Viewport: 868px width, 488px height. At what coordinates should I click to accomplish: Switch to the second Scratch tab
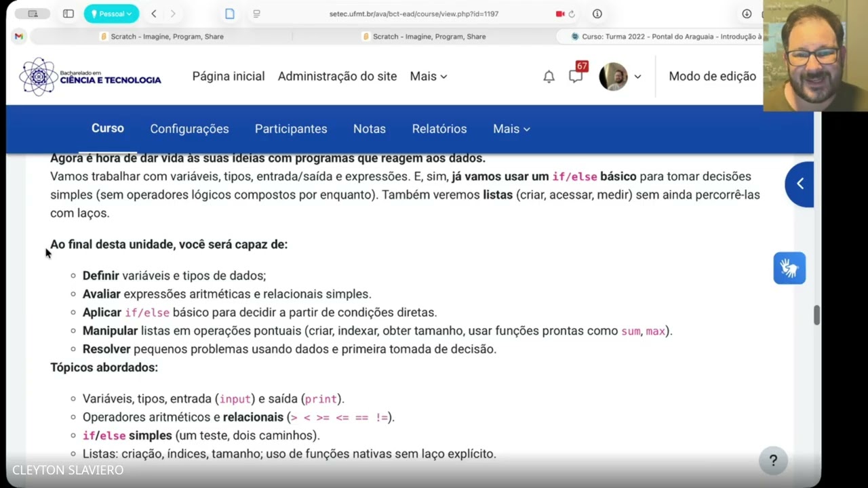[424, 37]
